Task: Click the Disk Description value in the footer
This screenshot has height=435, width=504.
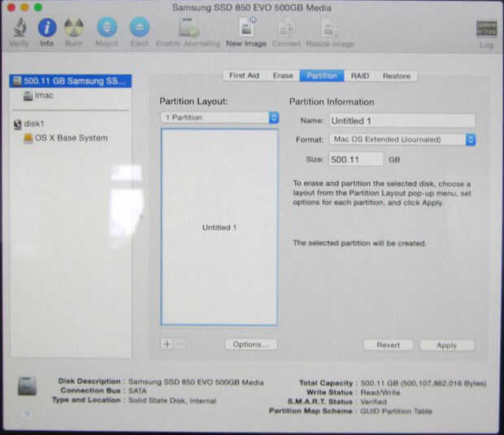Action: (x=196, y=382)
